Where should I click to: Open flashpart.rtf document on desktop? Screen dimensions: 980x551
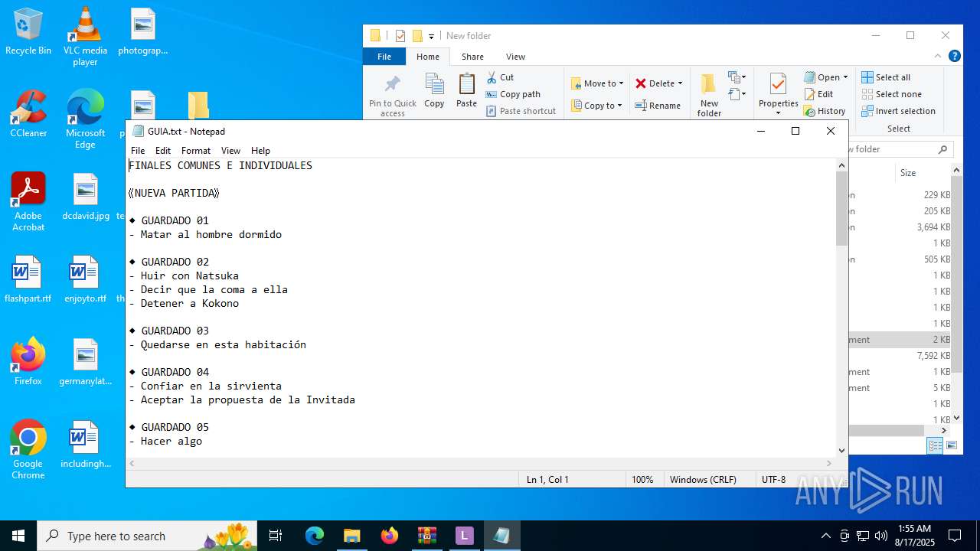(28, 279)
